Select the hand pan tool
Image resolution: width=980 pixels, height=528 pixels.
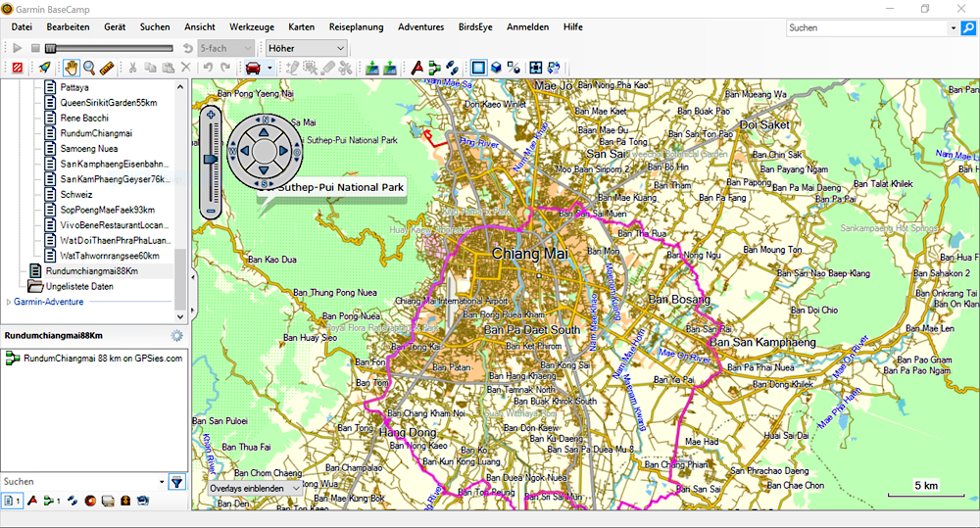[71, 68]
